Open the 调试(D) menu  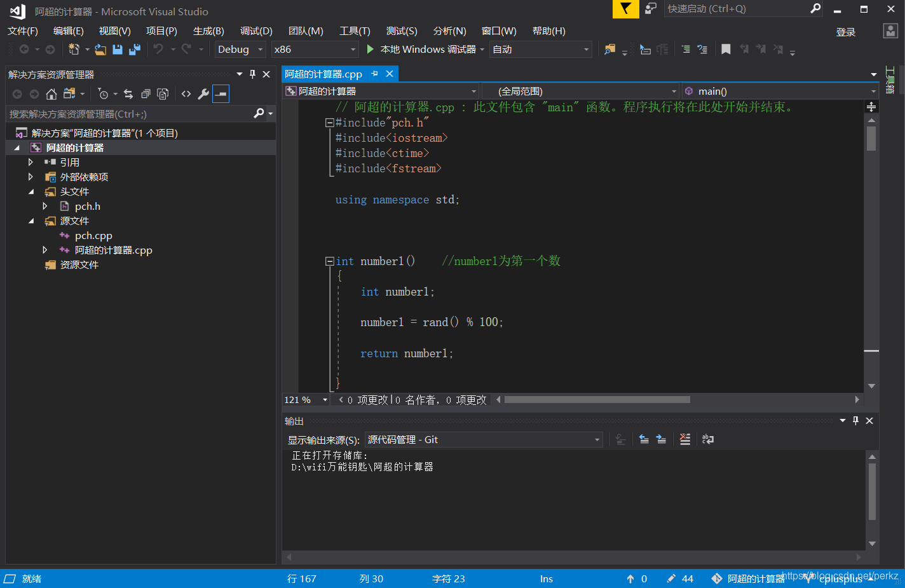(x=256, y=31)
